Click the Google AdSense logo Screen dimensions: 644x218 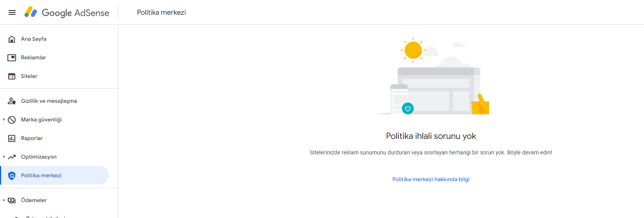pyautogui.click(x=31, y=12)
